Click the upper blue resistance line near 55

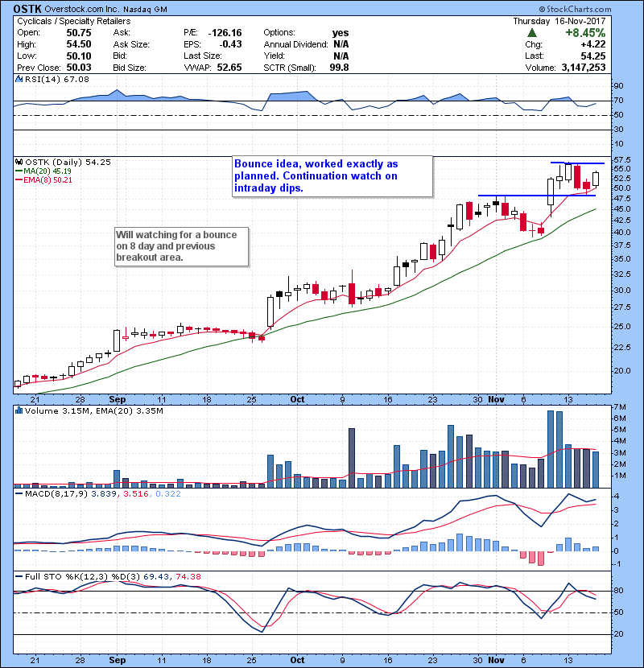(x=576, y=163)
